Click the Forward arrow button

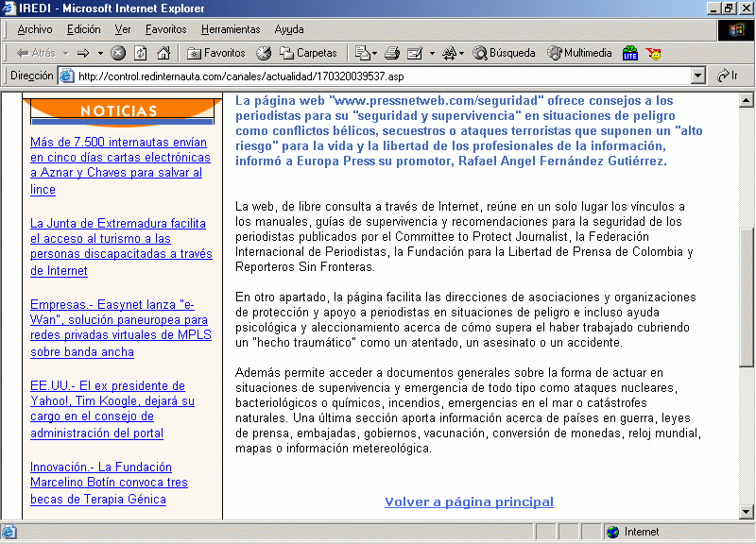click(x=83, y=53)
